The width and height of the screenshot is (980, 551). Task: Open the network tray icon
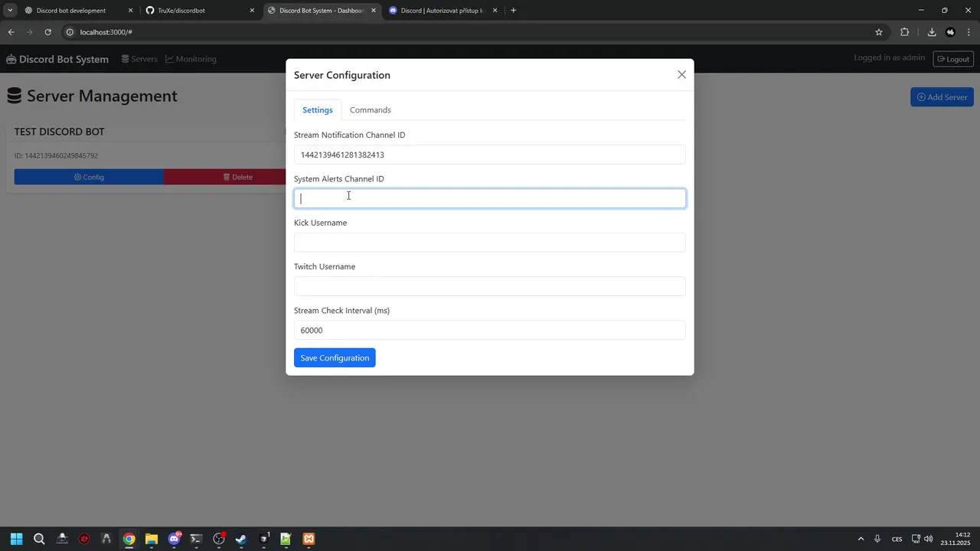[916, 539]
